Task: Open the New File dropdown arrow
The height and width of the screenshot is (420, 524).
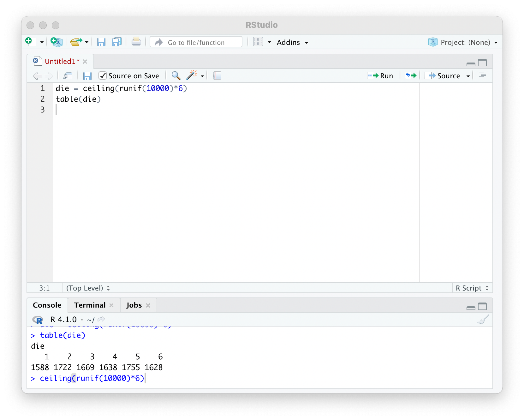Action: click(42, 42)
